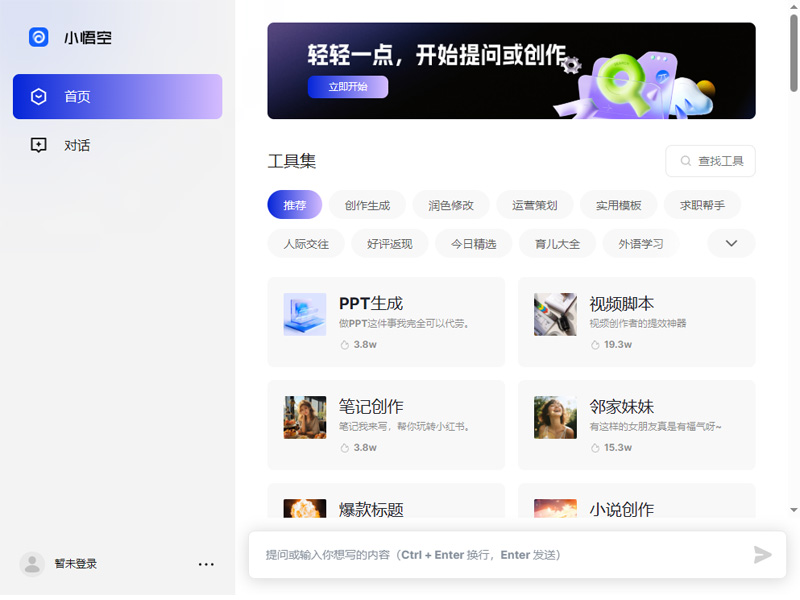Open the PPT生成 tool thumbnail
This screenshot has height=600, width=800.
pos(305,314)
